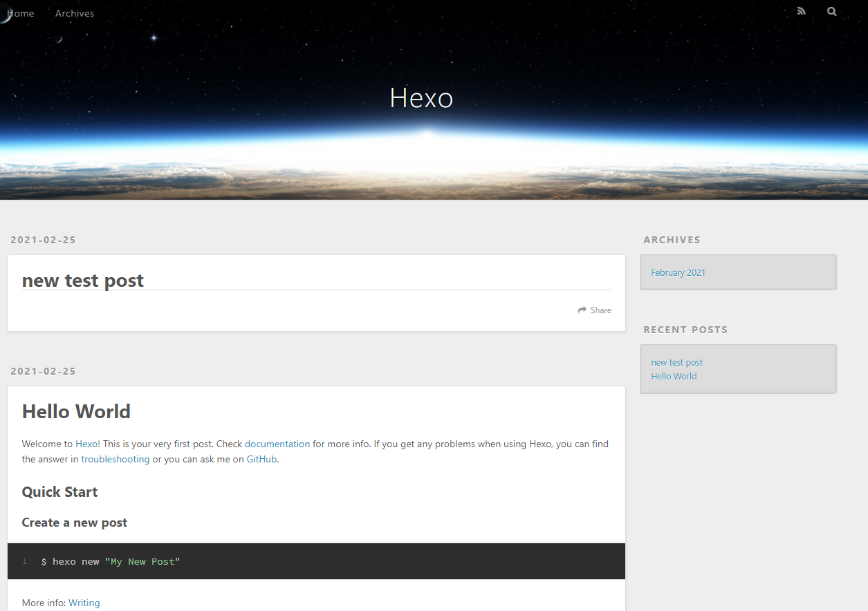
Task: Open the Hello World post title
Action: 76,411
